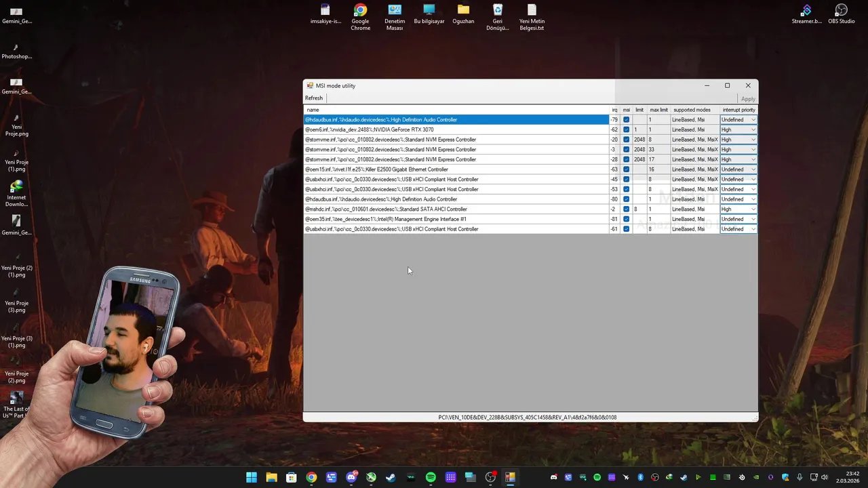Toggle msi checkbox for NVIDIA GeForce RTX 3070
The image size is (868, 488).
[x=626, y=129]
